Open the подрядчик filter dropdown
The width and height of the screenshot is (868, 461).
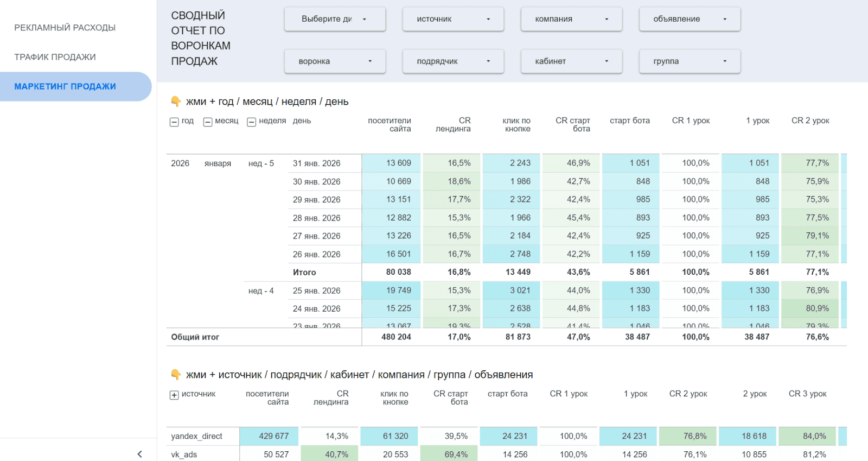click(x=453, y=61)
